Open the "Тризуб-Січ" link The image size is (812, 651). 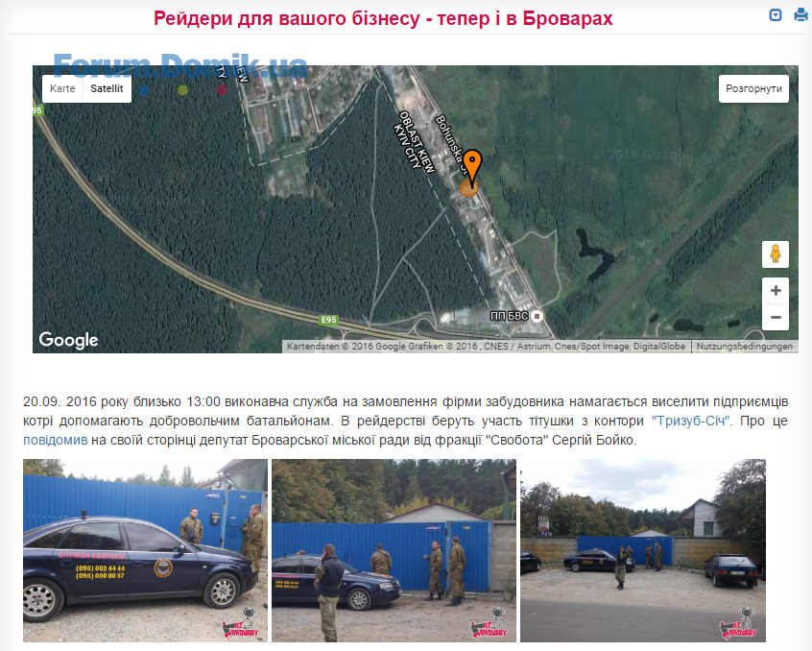click(690, 421)
